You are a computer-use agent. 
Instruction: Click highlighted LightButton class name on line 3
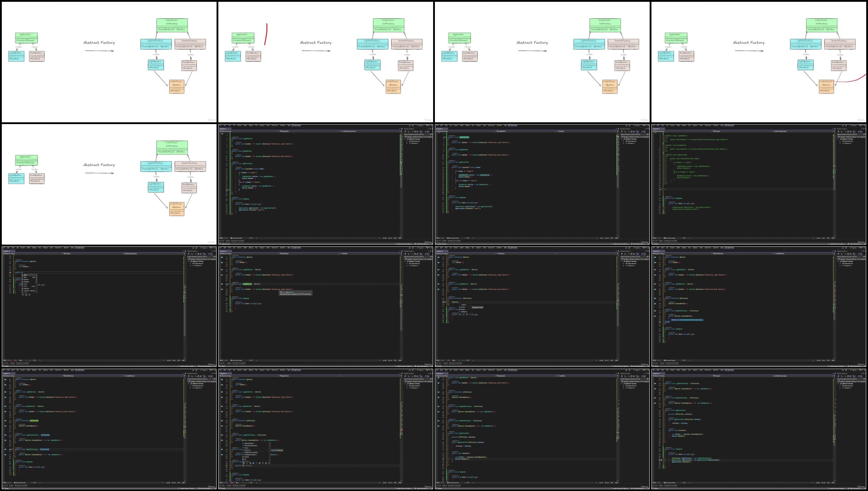coord(464,137)
